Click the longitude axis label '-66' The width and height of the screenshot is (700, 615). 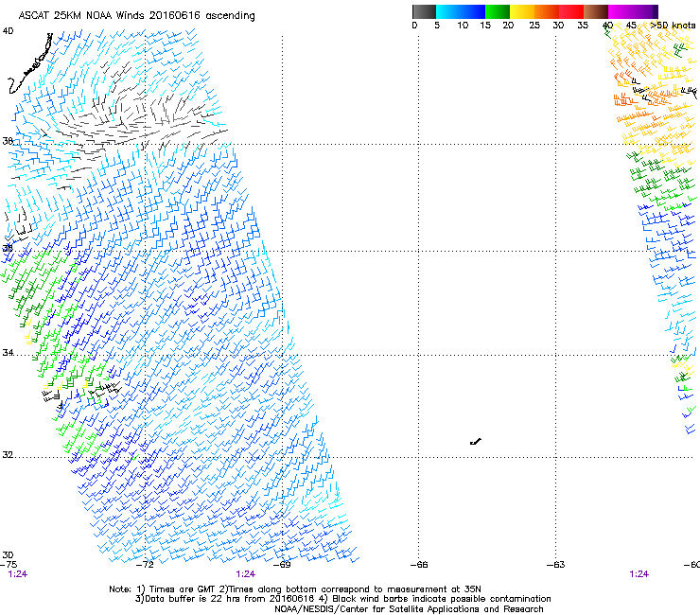(x=419, y=565)
